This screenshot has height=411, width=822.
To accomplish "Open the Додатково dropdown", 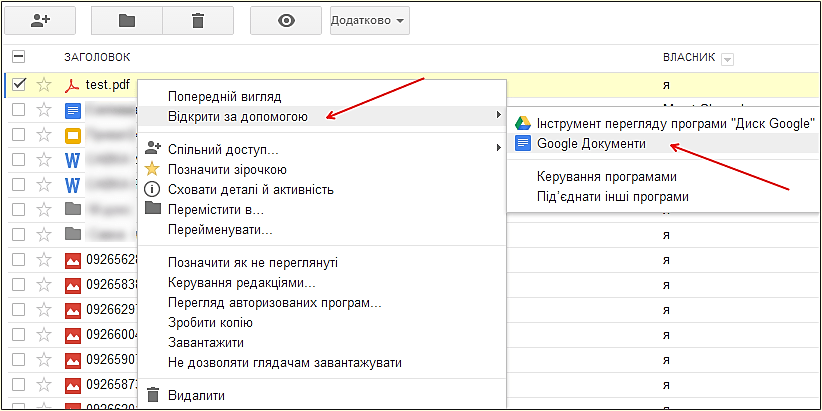I will [370, 20].
